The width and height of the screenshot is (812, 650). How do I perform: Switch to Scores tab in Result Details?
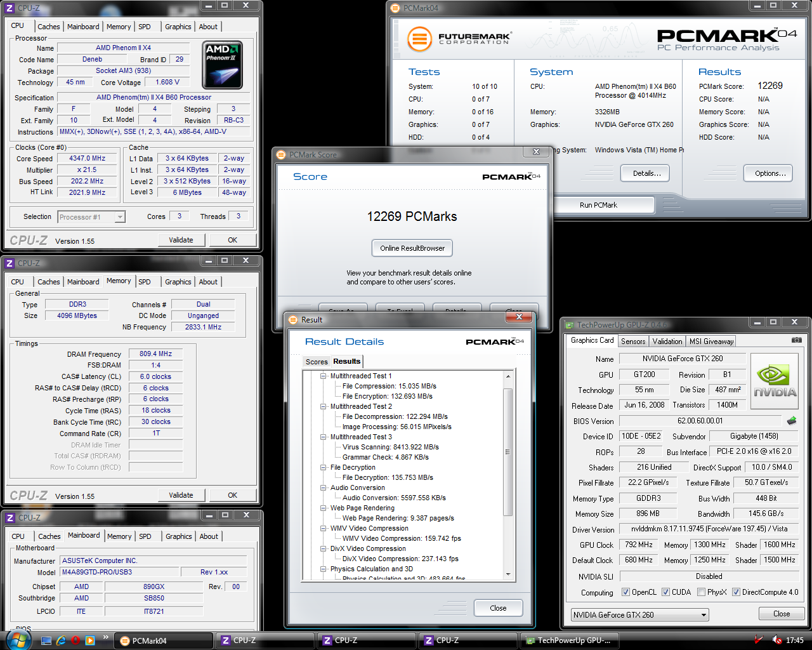click(x=317, y=362)
